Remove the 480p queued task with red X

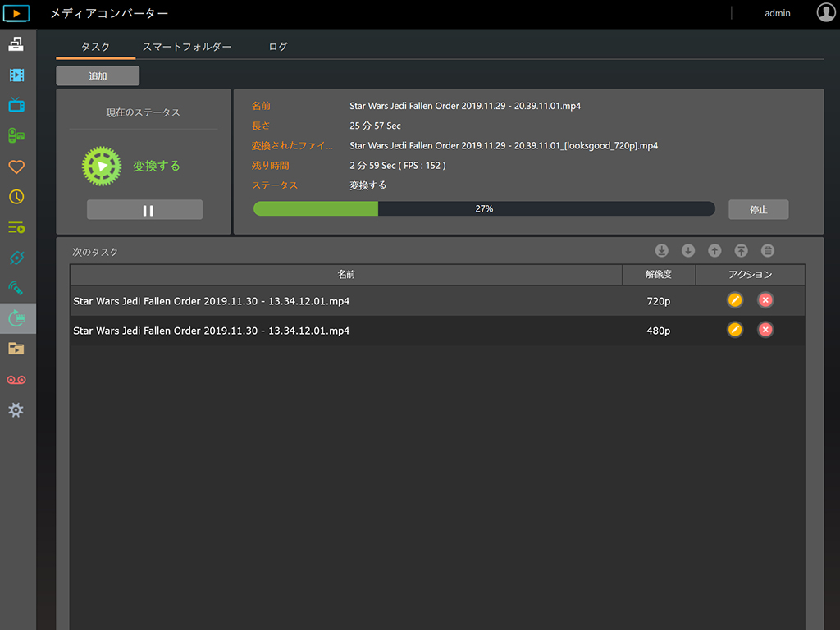click(x=765, y=330)
